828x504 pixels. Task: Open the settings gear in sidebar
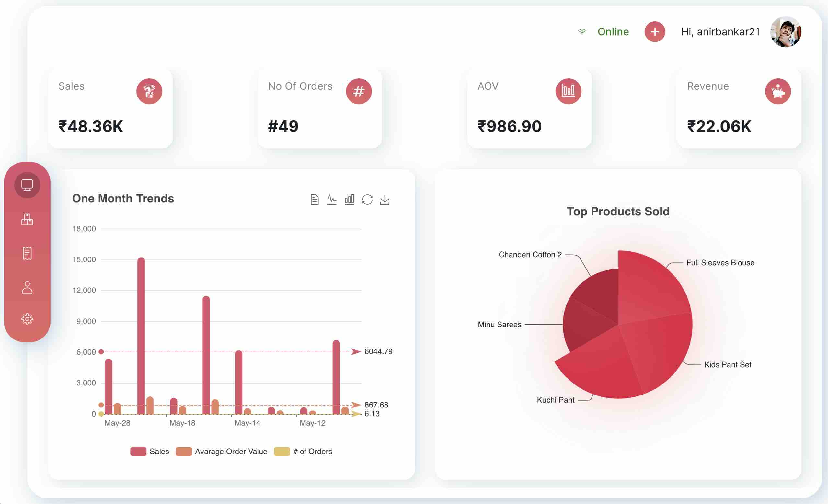pyautogui.click(x=27, y=318)
